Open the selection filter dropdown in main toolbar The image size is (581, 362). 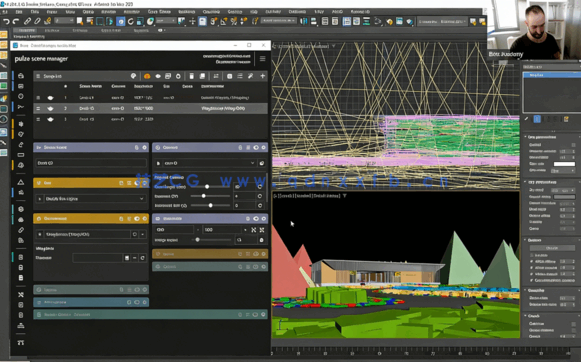[x=64, y=21]
